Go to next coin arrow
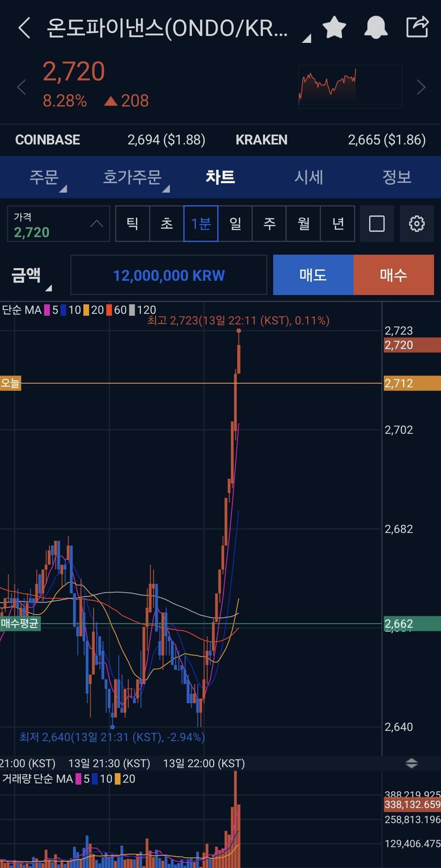The height and width of the screenshot is (868, 441). [x=421, y=87]
